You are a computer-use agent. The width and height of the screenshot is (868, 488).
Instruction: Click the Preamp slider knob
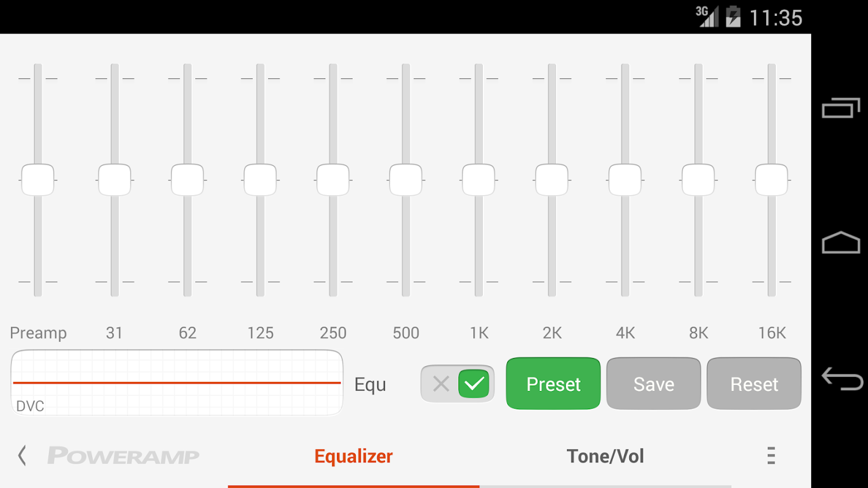(38, 180)
